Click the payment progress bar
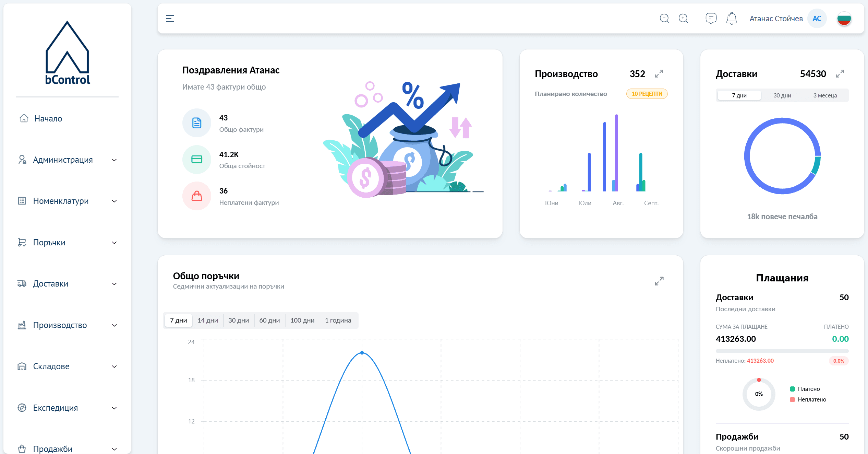868x454 pixels. tap(782, 351)
